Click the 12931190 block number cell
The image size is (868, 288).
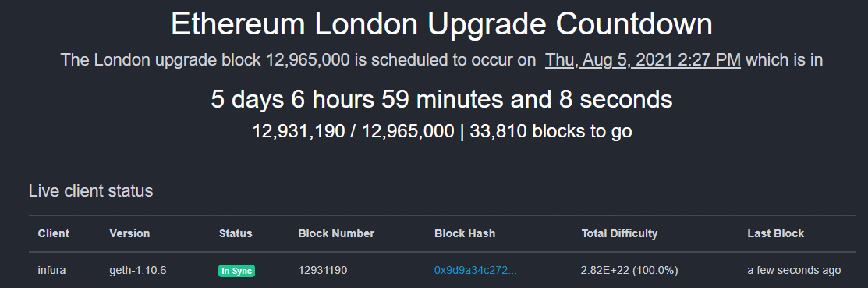[323, 270]
